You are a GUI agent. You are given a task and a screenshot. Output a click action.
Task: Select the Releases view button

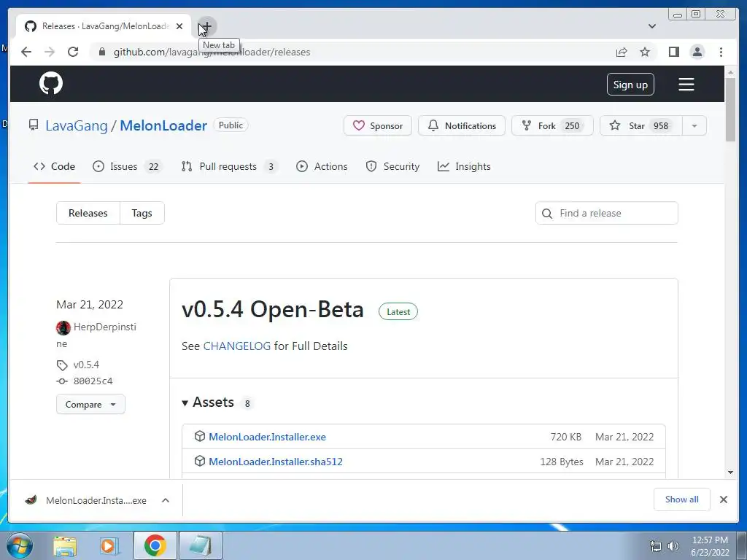(88, 213)
